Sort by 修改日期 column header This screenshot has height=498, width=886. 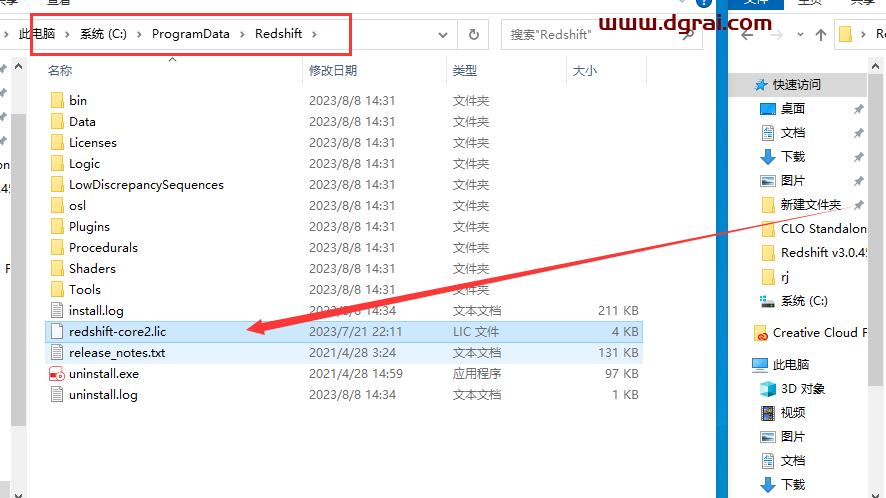point(333,71)
